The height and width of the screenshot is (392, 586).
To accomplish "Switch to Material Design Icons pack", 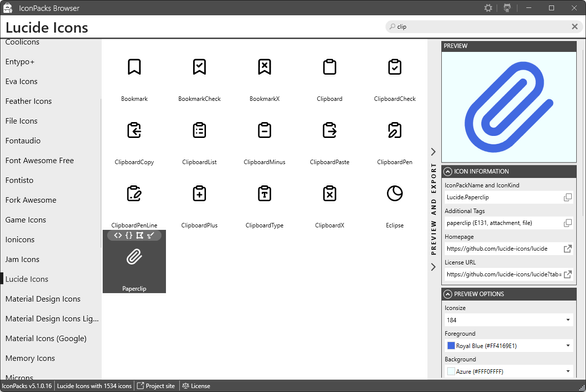I will [43, 299].
